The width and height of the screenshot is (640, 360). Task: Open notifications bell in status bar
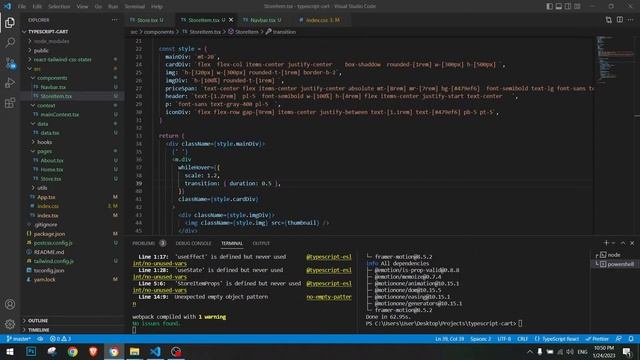click(631, 339)
